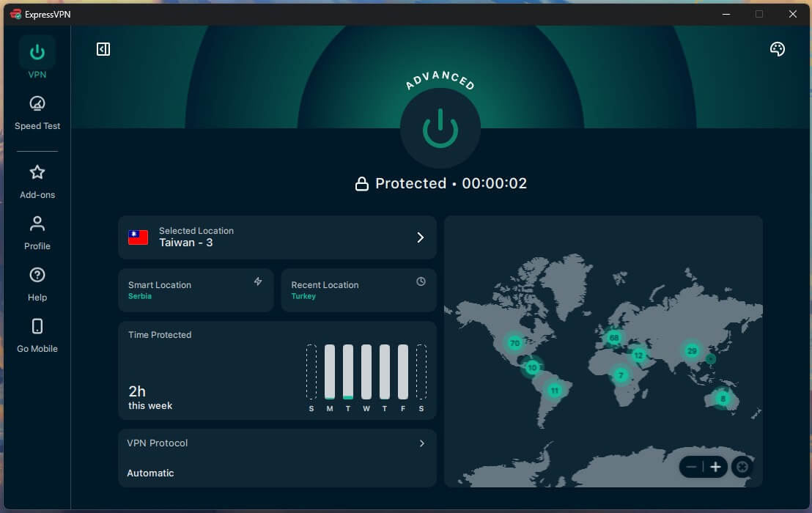
Task: Zoom in on the map with plus
Action: [715, 467]
